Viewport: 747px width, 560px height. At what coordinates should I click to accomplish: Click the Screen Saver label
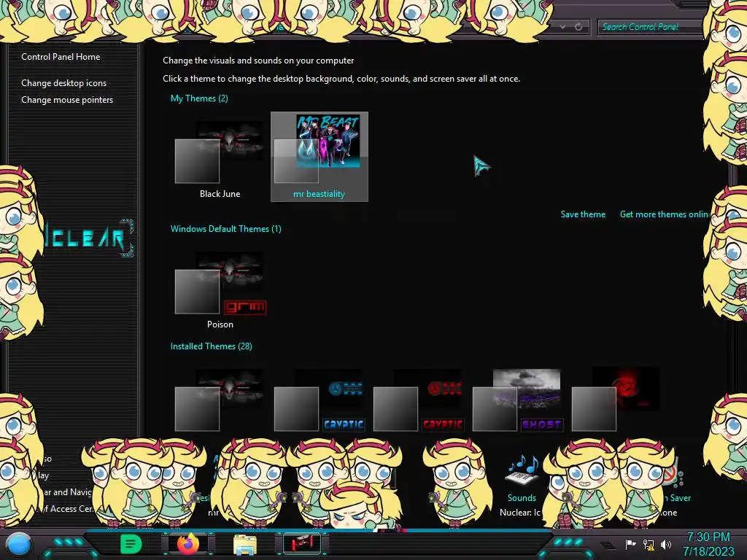(x=678, y=497)
